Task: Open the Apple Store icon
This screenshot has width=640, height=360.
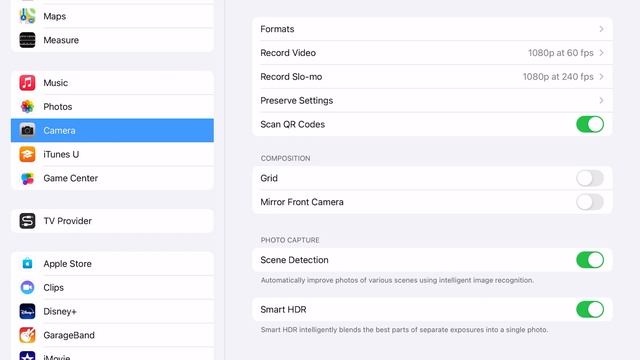Action: coord(27,264)
